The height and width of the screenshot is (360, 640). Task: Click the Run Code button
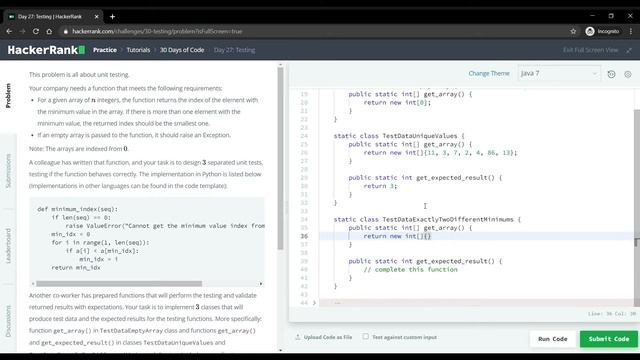pos(553,339)
